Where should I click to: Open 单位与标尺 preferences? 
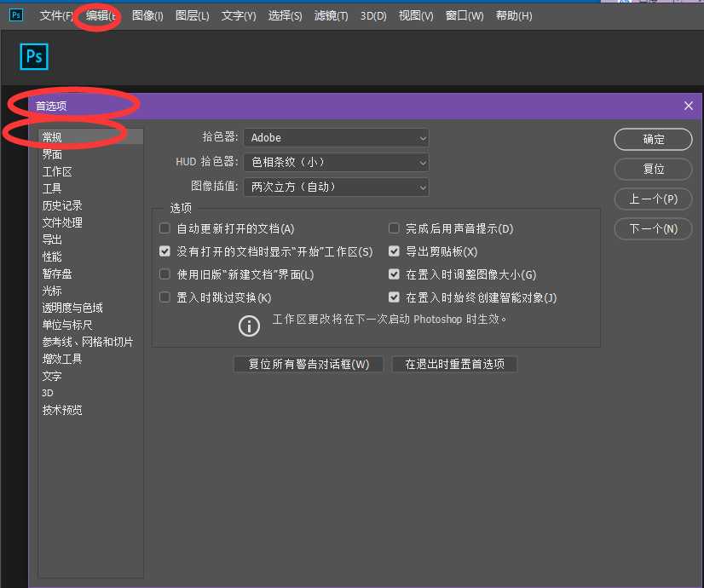66,325
